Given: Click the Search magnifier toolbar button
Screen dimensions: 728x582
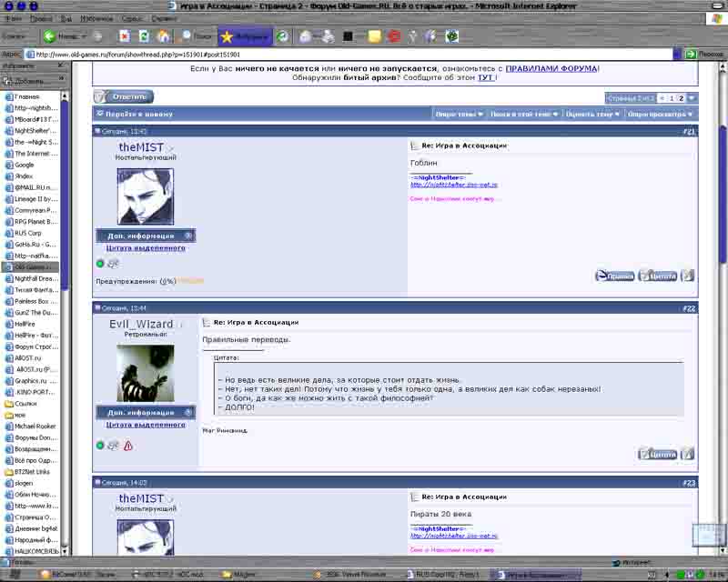Looking at the screenshot, I should [195, 36].
